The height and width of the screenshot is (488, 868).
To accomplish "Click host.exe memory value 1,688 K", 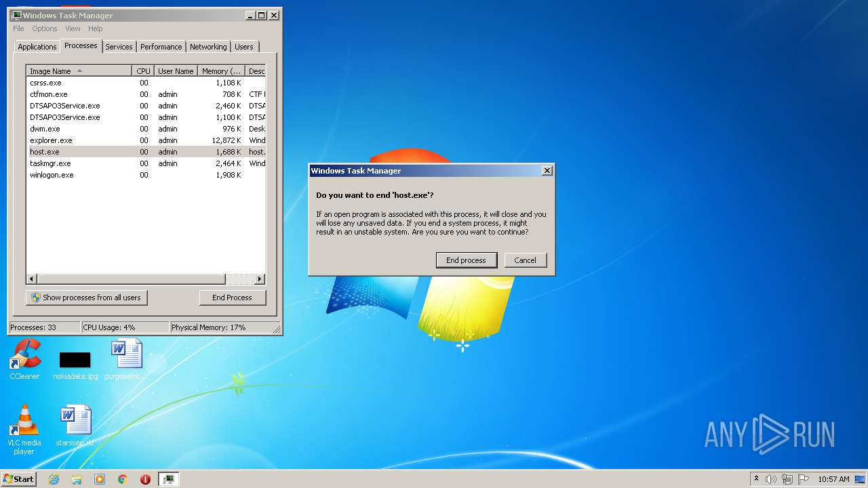I will (x=228, y=152).
